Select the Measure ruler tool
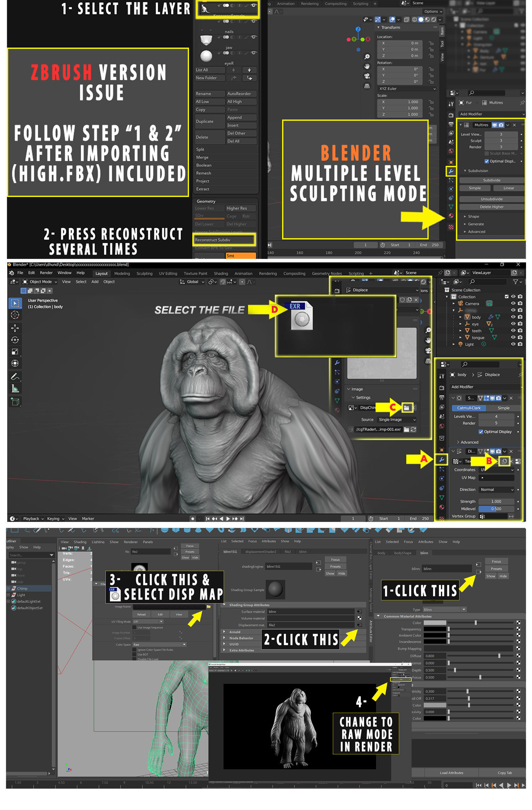 pos(15,388)
